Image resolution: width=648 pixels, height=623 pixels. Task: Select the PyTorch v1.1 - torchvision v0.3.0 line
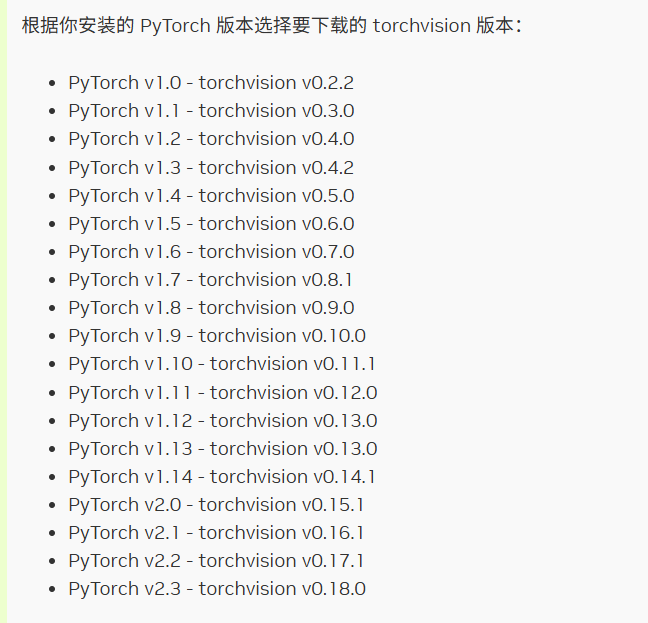(211, 111)
